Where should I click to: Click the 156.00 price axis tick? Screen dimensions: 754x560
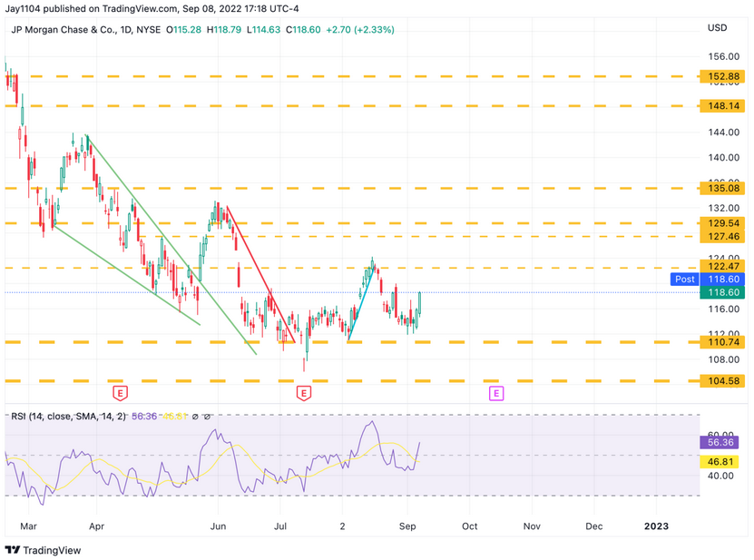coord(724,57)
